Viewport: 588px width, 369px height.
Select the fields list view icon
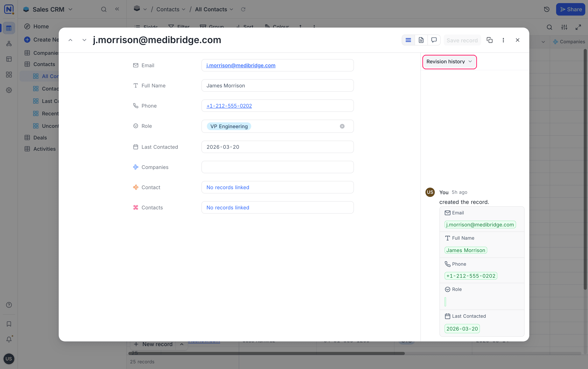tap(408, 40)
